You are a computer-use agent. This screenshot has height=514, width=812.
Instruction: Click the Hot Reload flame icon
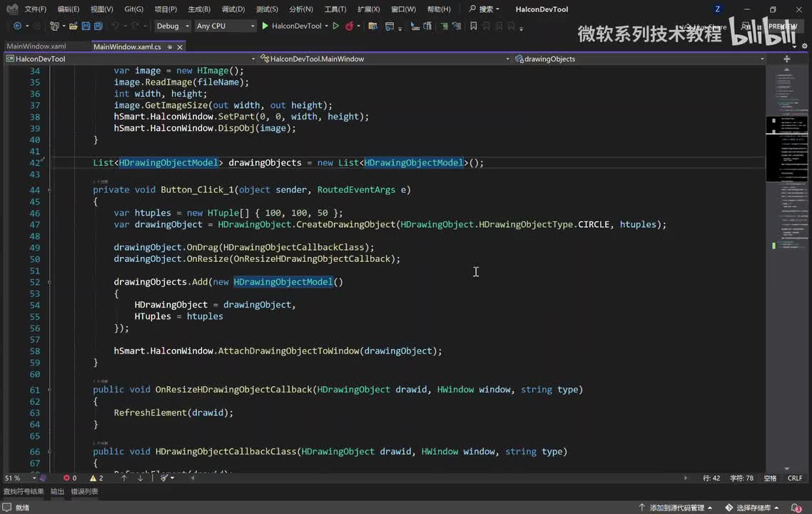pyautogui.click(x=350, y=26)
